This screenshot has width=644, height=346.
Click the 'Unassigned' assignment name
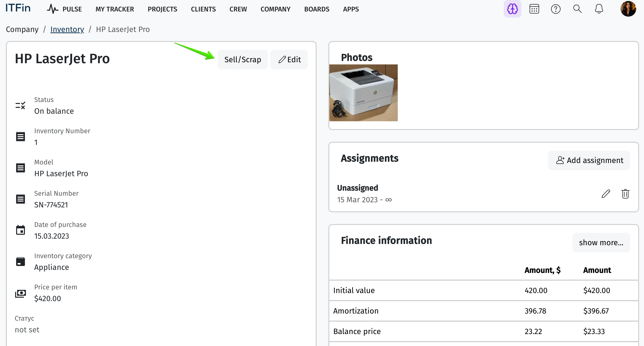(x=357, y=188)
